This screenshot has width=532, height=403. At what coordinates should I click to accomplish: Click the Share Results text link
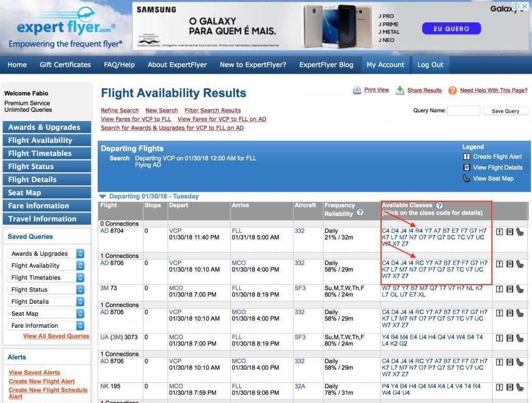424,90
